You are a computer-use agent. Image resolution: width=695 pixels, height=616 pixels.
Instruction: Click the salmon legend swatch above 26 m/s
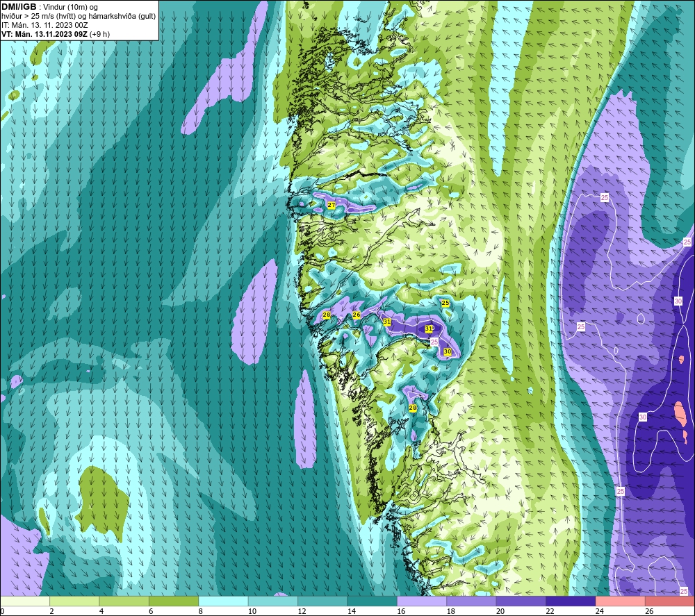(x=670, y=601)
